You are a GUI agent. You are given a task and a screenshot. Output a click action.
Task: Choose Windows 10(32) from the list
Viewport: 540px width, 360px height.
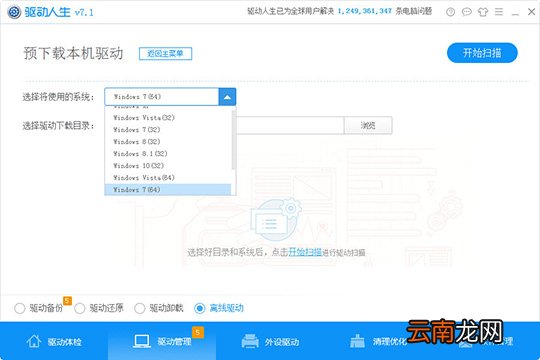168,166
